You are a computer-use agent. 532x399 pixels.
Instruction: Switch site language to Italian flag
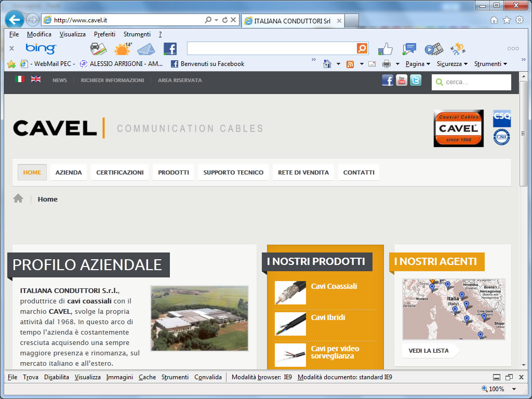[19, 79]
